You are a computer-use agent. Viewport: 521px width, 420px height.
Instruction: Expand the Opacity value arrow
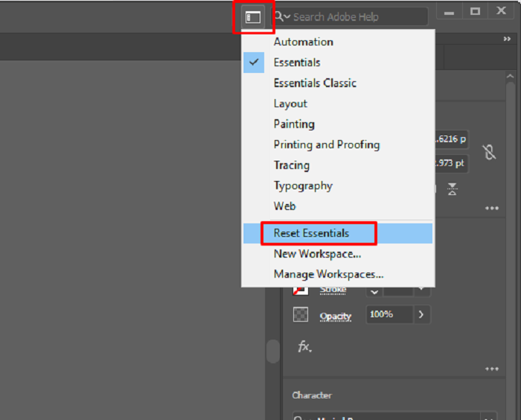click(x=421, y=315)
